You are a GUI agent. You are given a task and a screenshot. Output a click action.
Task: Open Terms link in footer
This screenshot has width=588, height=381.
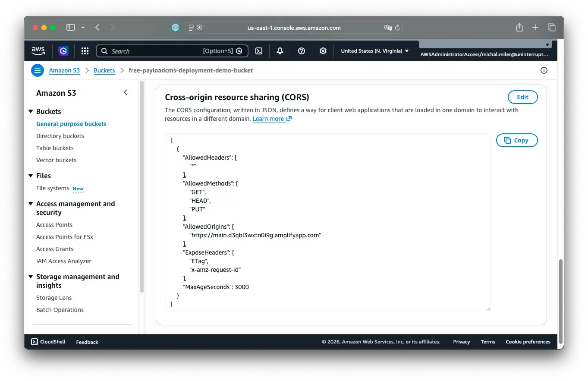(x=488, y=342)
